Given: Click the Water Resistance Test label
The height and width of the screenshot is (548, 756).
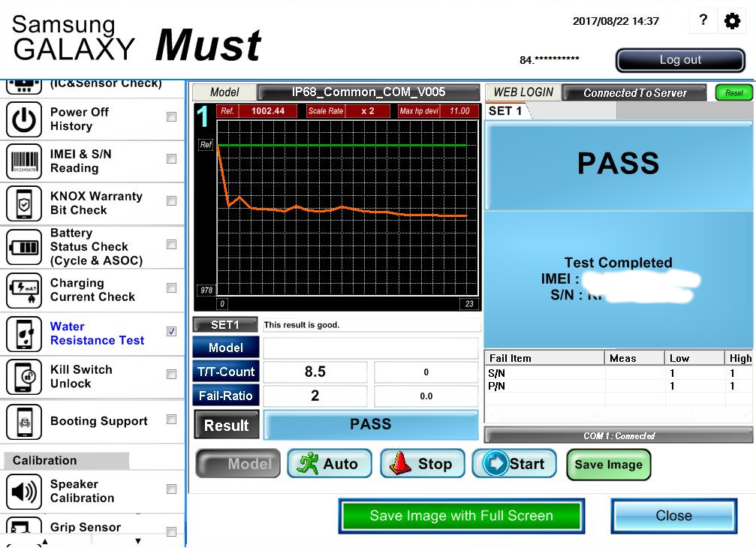Looking at the screenshot, I should tap(97, 333).
